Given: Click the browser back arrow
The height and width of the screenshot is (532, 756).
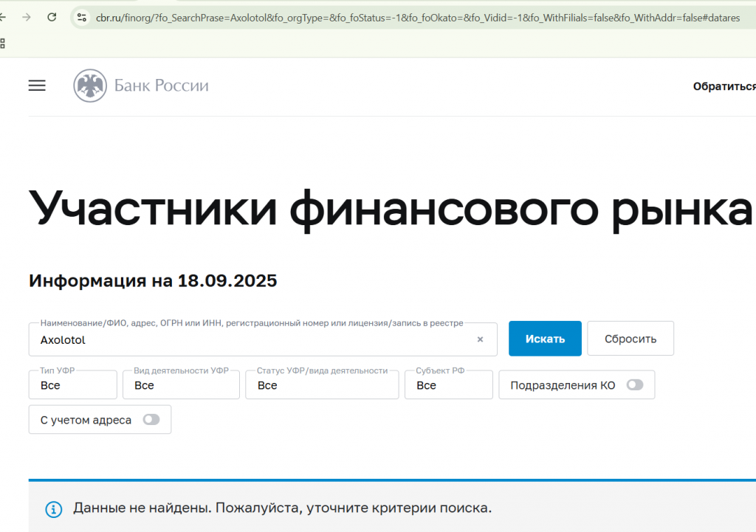Looking at the screenshot, I should (x=3, y=17).
